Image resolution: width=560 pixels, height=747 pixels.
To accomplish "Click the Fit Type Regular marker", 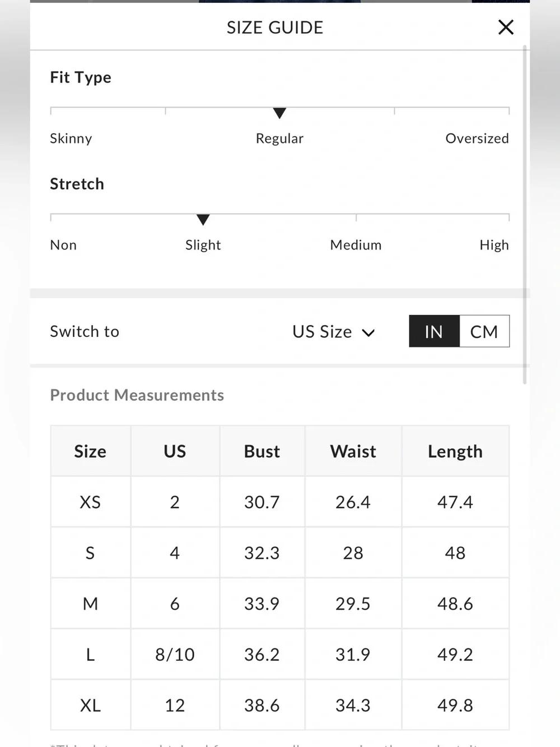I will tap(279, 113).
